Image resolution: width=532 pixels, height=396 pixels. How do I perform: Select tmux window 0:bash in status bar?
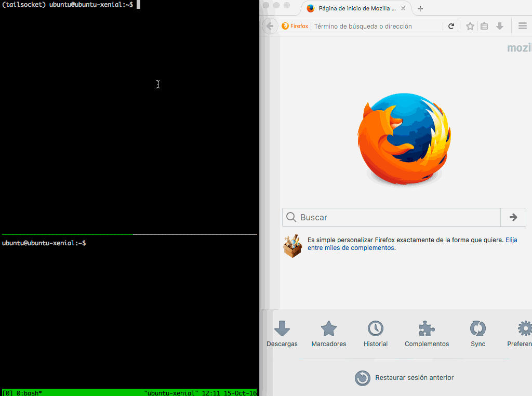coord(29,392)
